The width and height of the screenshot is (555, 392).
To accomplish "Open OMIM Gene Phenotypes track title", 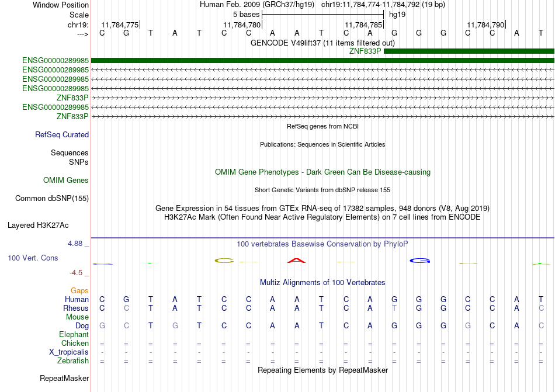I will (322, 172).
